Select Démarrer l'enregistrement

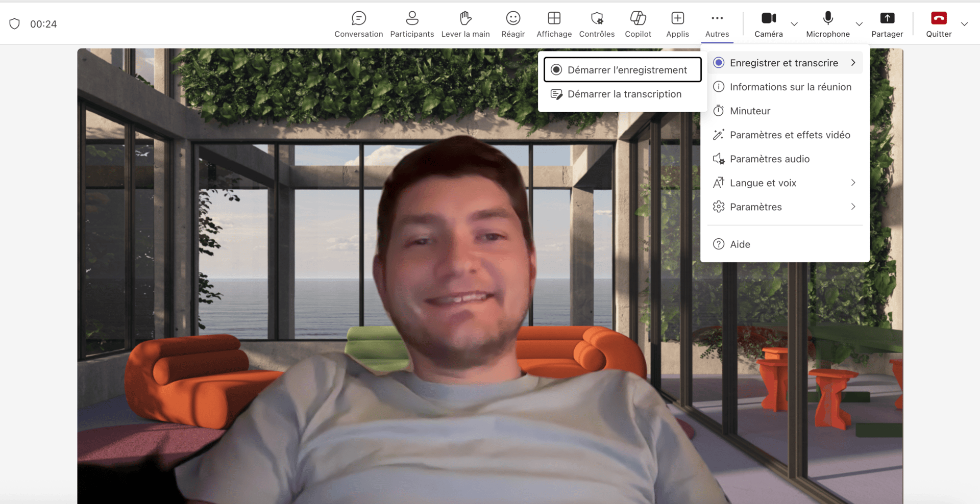tap(622, 70)
